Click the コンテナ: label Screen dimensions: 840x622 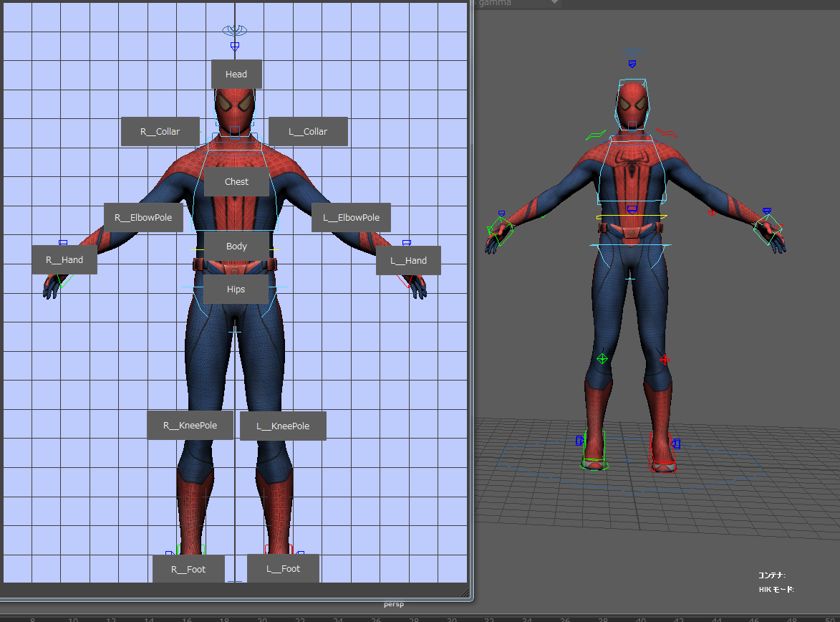tap(772, 575)
